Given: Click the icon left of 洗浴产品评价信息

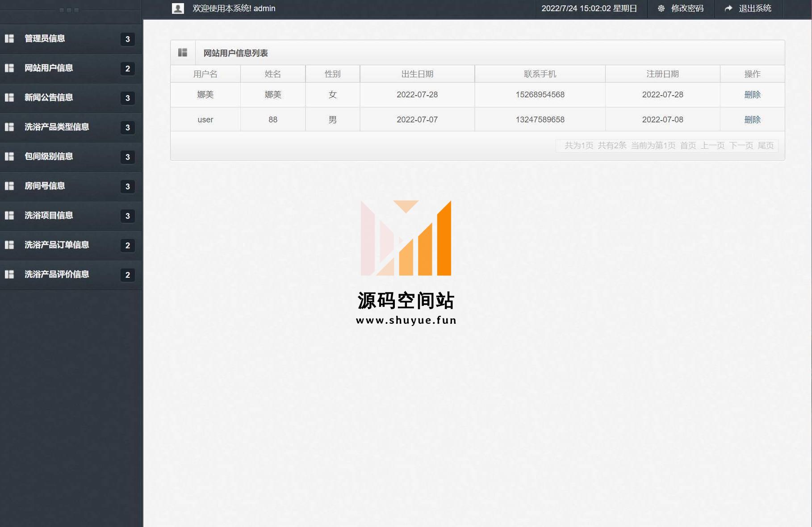Looking at the screenshot, I should point(9,275).
